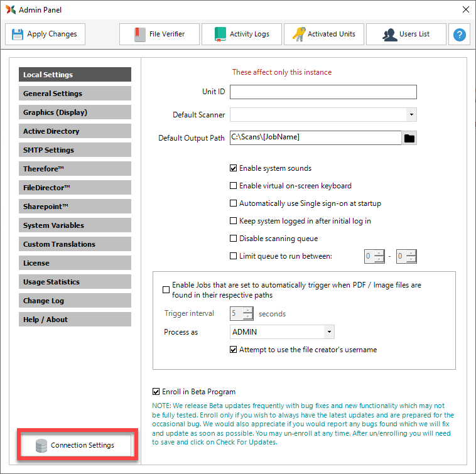Open the File Verifier tool
This screenshot has height=474, width=476.
pos(139,35)
